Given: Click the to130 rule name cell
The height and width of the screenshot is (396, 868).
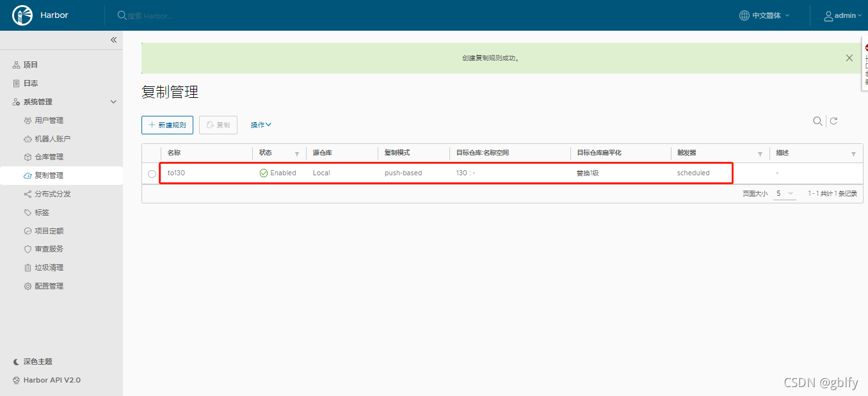Looking at the screenshot, I should tap(176, 173).
